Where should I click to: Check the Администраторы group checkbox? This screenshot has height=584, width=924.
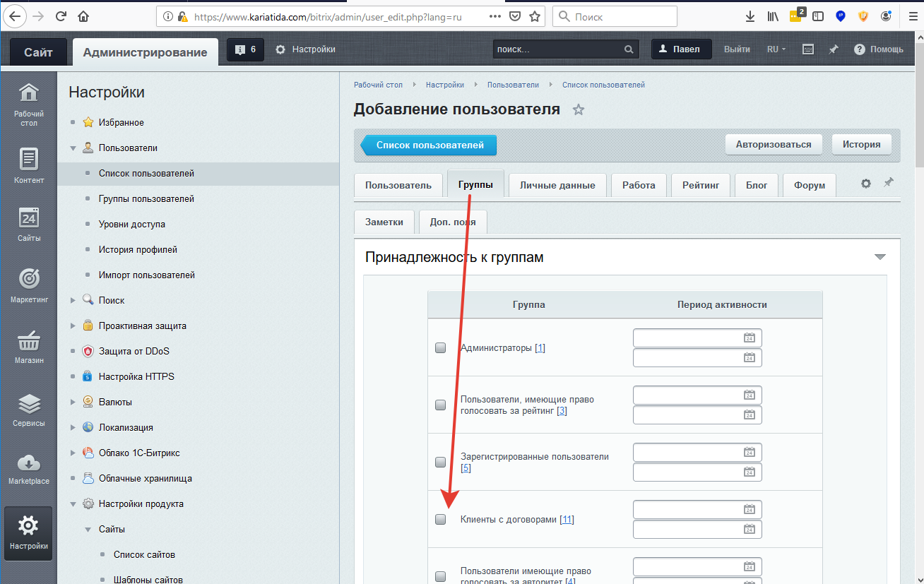[441, 347]
